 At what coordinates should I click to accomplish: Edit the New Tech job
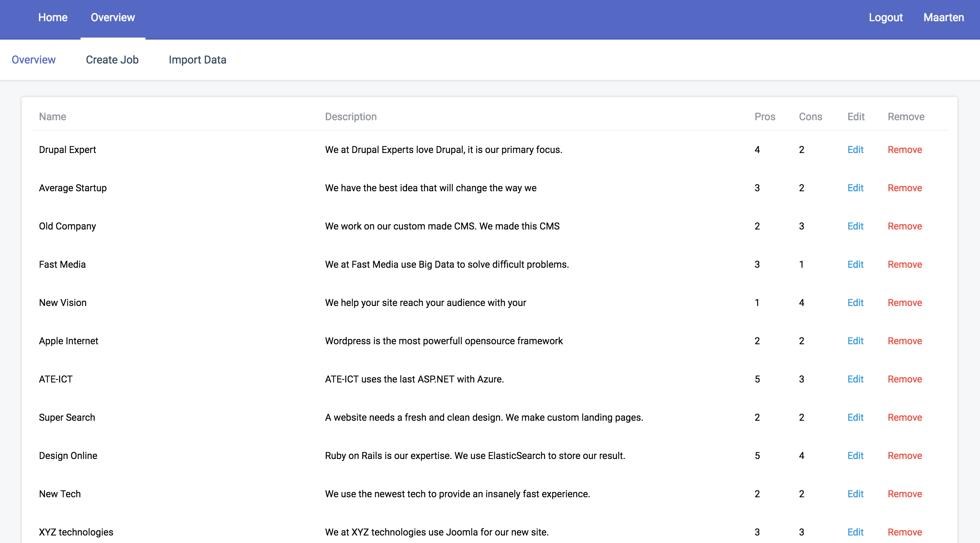point(855,494)
